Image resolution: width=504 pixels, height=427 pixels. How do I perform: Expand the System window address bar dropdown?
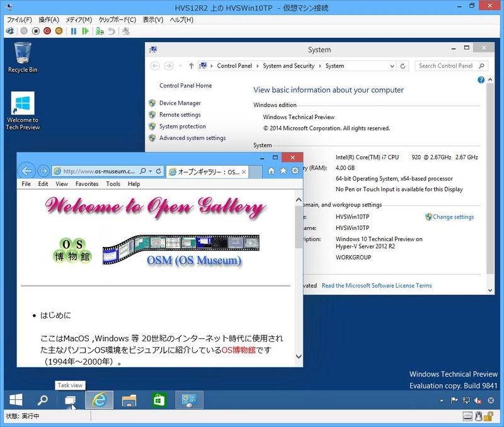[x=392, y=66]
